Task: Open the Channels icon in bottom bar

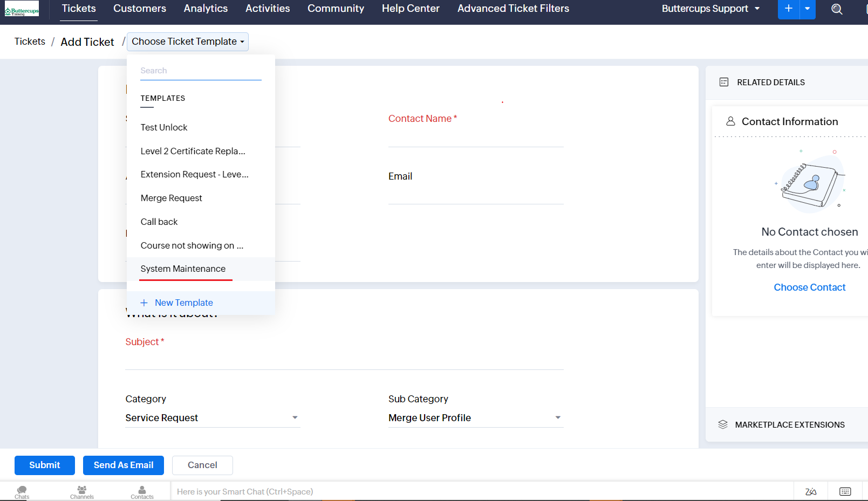Action: coord(82,492)
